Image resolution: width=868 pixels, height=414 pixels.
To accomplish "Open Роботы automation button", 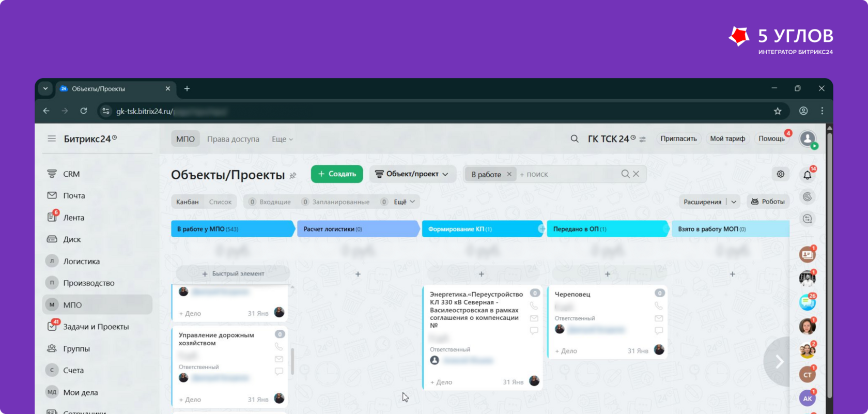I will (x=768, y=202).
